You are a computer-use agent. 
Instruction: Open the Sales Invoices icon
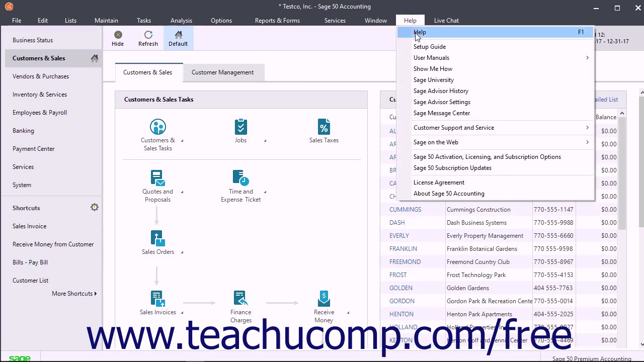(x=157, y=299)
